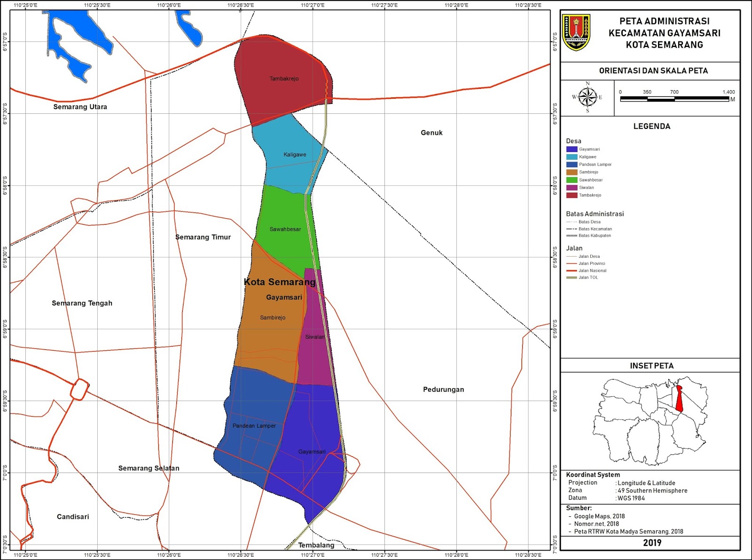The height and width of the screenshot is (560, 752).
Task: Click the Sawahbesar label on the map
Action: point(285,229)
